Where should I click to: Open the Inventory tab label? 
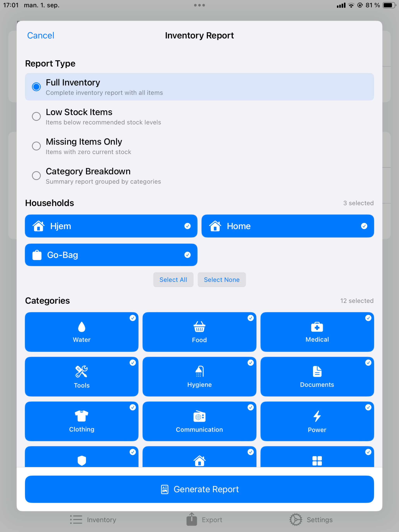[101, 520]
